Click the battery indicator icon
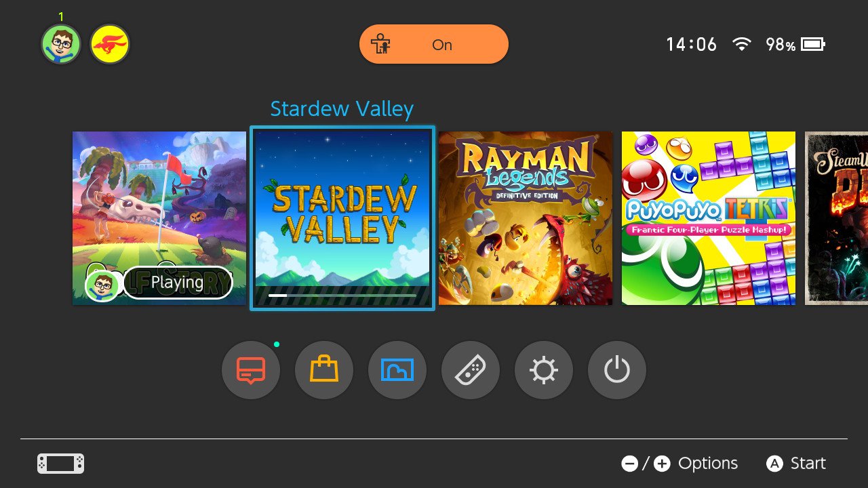Image resolution: width=868 pixels, height=488 pixels. tap(812, 45)
